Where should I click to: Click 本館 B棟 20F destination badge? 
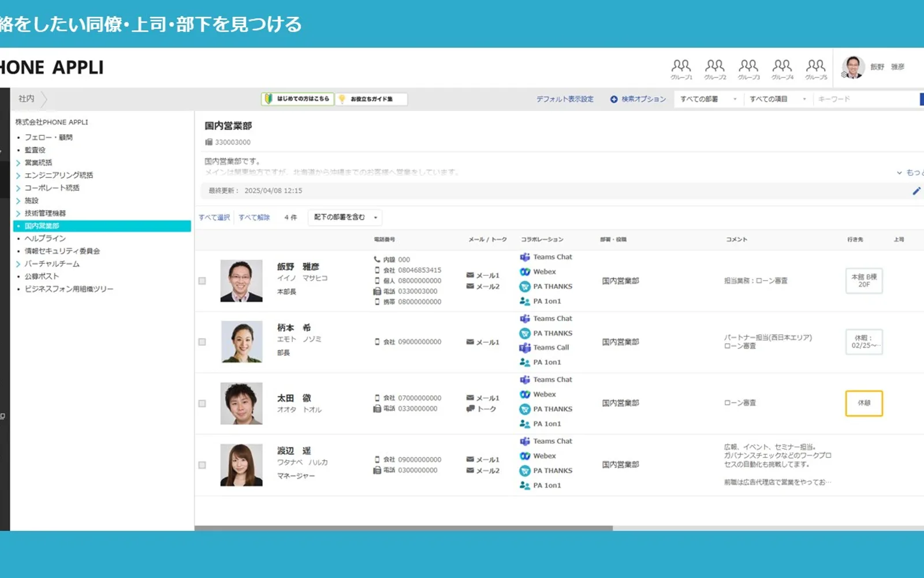point(864,281)
